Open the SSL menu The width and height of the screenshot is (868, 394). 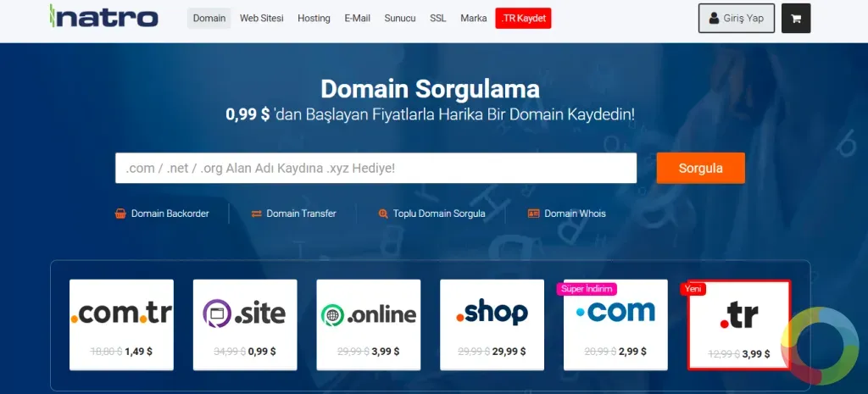click(438, 19)
